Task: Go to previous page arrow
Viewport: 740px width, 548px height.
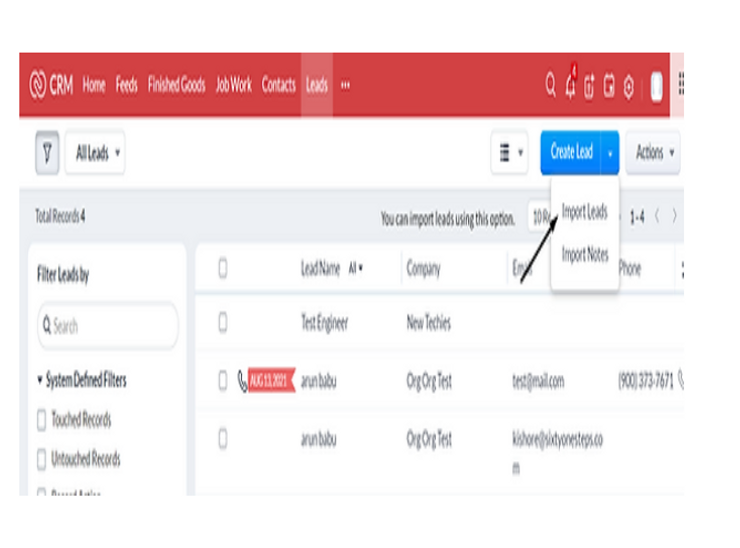Action: pyautogui.click(x=657, y=216)
